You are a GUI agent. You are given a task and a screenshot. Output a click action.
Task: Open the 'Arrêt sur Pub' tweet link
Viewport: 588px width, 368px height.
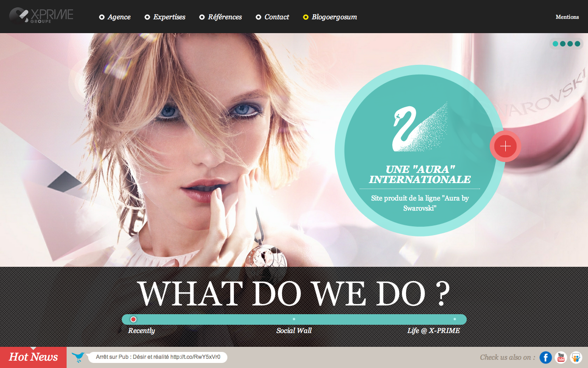pos(158,357)
